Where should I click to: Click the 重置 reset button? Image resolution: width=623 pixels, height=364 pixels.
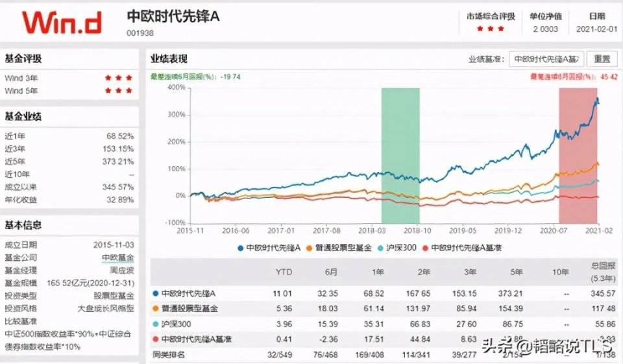click(602, 59)
